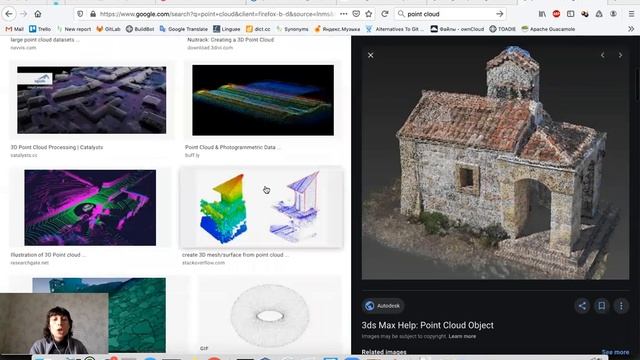Click the stackoverflow.com source text
Image resolution: width=640 pixels, height=360 pixels.
coord(203,262)
